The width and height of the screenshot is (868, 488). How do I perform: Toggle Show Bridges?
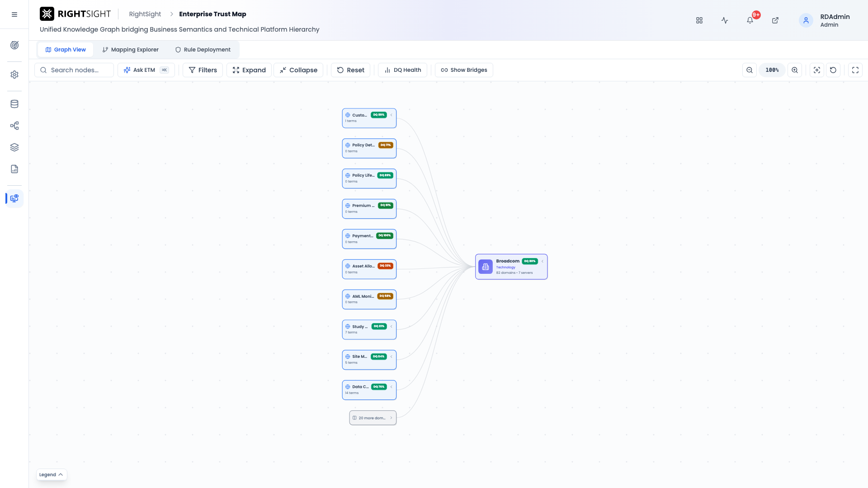coord(464,70)
